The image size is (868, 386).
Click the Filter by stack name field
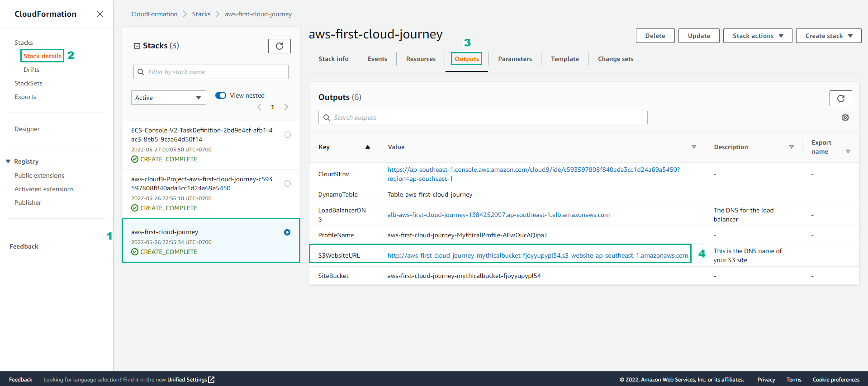point(211,72)
